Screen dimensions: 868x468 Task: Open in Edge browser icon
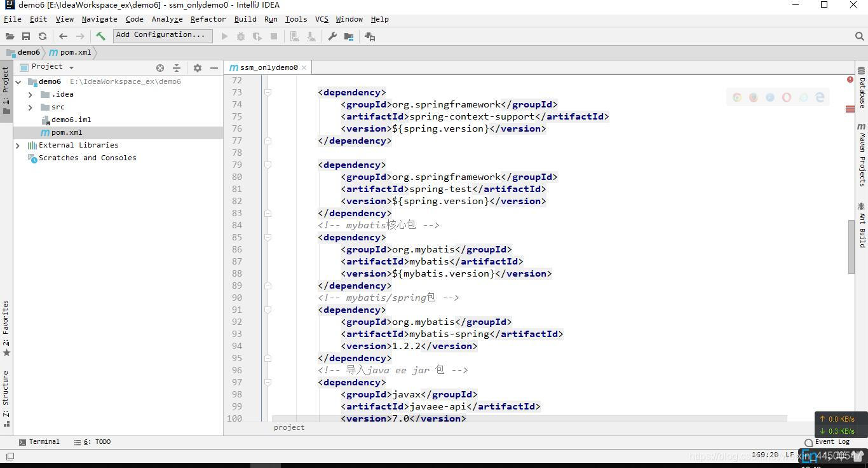tap(820, 97)
